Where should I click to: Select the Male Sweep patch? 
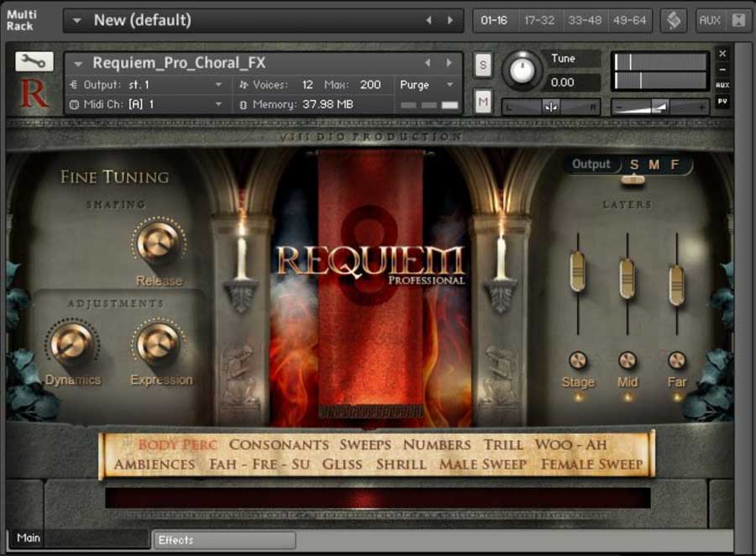pyautogui.click(x=483, y=464)
